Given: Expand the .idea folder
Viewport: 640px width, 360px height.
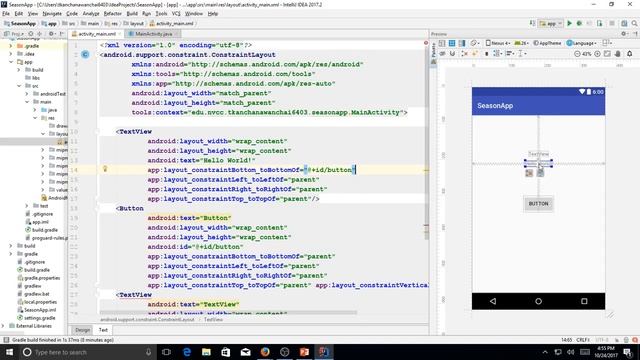Looking at the screenshot, I should pyautogui.click(x=11, y=54).
